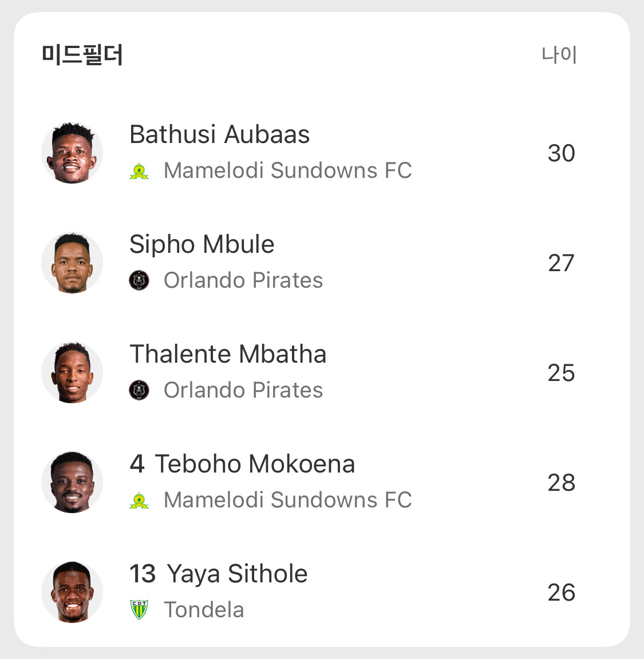
Task: Click the 미드필더 section heading
Action: 82,55
